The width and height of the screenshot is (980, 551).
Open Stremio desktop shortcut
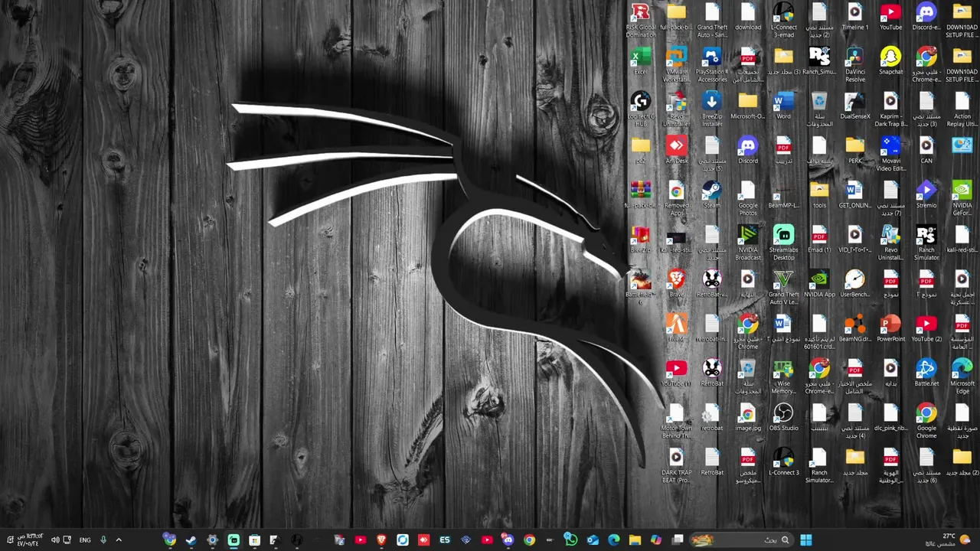point(926,194)
